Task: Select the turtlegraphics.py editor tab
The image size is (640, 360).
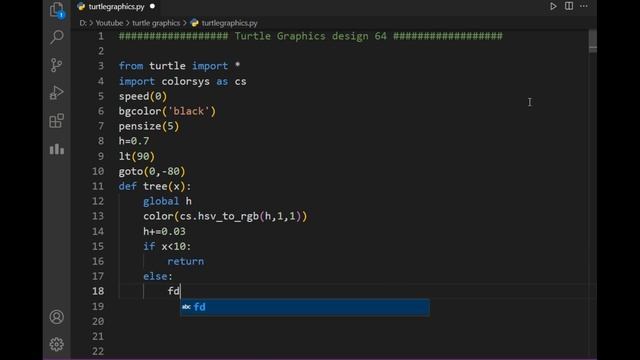Action: tap(116, 7)
